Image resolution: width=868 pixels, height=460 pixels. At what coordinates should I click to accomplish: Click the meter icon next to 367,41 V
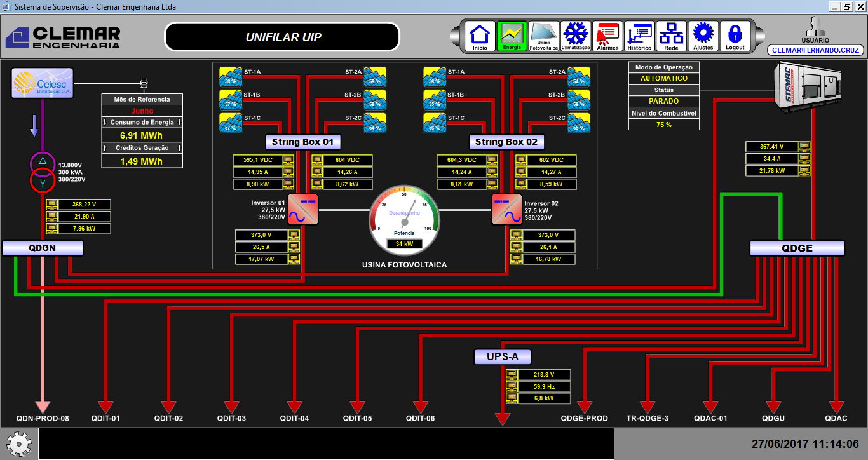tap(804, 147)
